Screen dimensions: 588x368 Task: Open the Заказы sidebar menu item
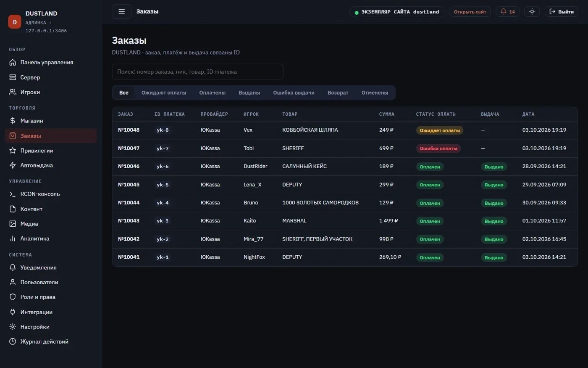click(x=51, y=136)
